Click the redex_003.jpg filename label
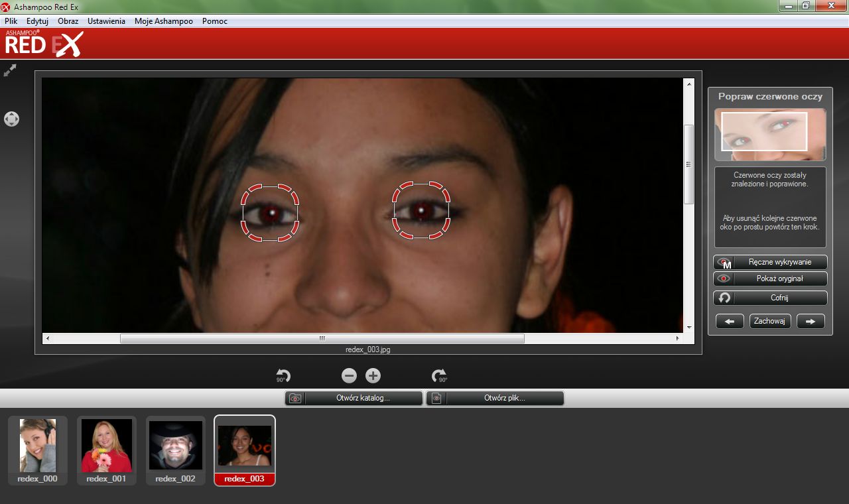 click(x=368, y=349)
